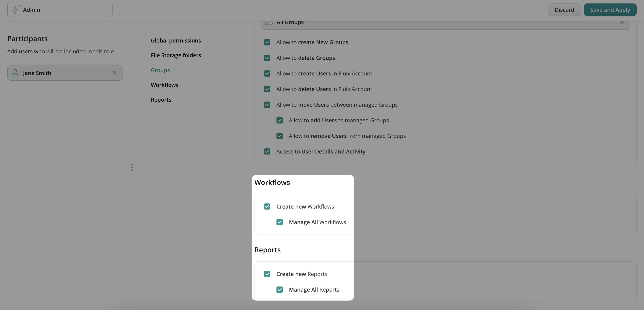Click the lightning bolt icon beside Admin
644x310 pixels.
(16, 10)
